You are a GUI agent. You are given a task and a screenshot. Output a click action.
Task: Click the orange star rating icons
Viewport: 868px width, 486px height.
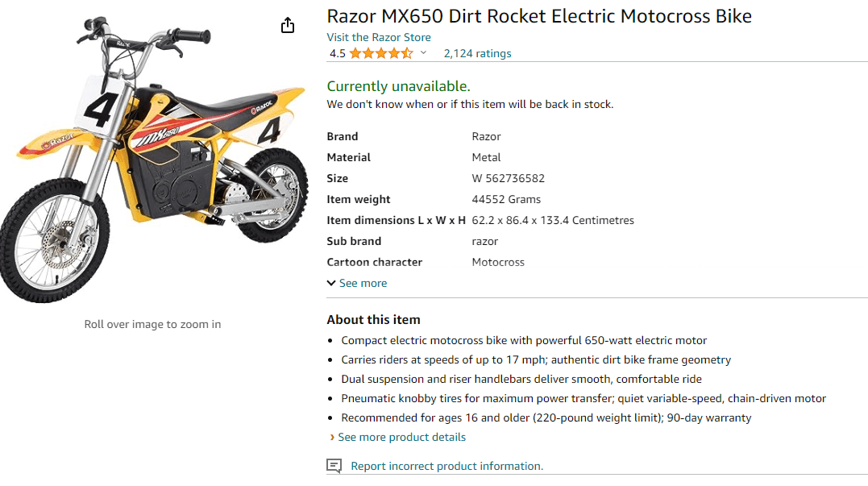(x=380, y=54)
